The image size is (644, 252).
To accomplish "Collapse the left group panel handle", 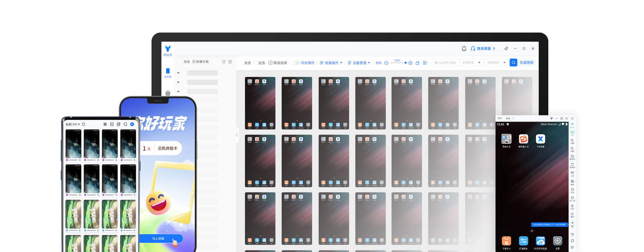I will pos(237,135).
